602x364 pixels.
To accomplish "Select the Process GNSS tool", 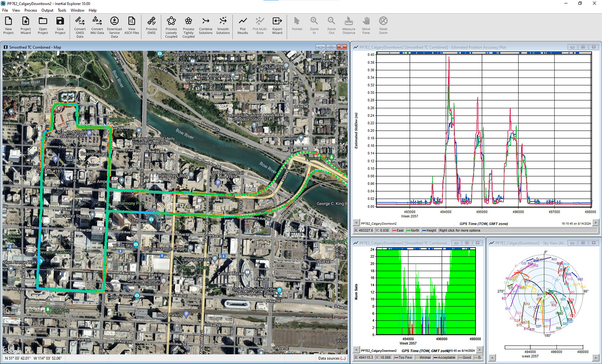I will (152, 25).
